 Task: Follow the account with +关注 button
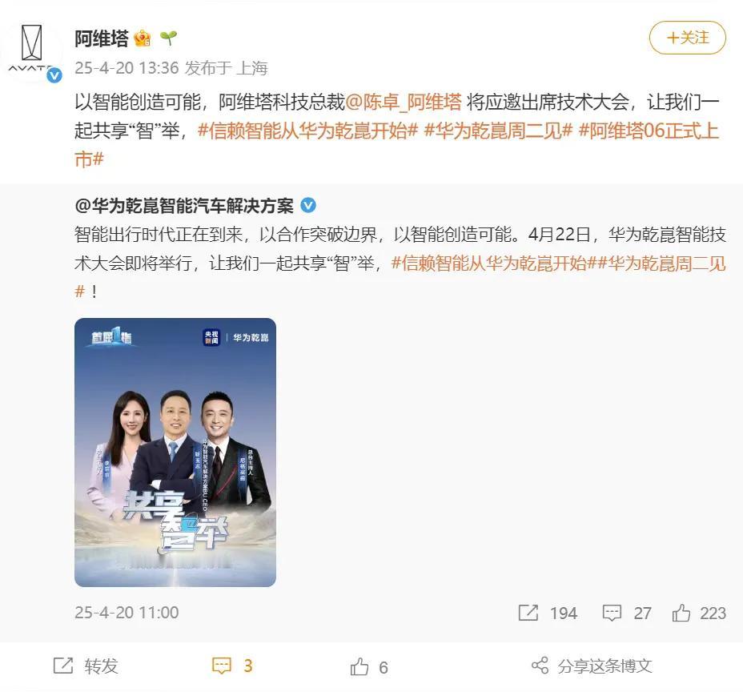click(687, 38)
